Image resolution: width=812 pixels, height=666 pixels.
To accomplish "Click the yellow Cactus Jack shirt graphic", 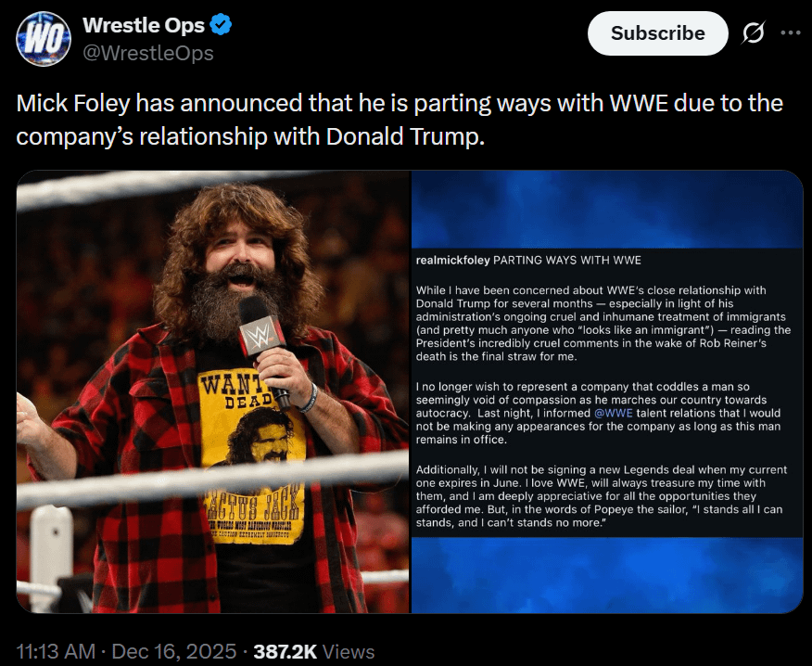I will coord(252,456).
